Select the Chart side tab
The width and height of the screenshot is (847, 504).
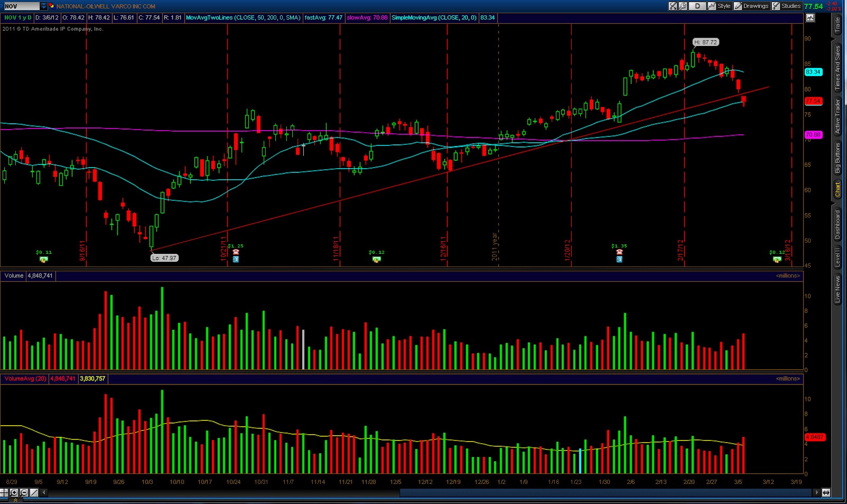tap(837, 189)
